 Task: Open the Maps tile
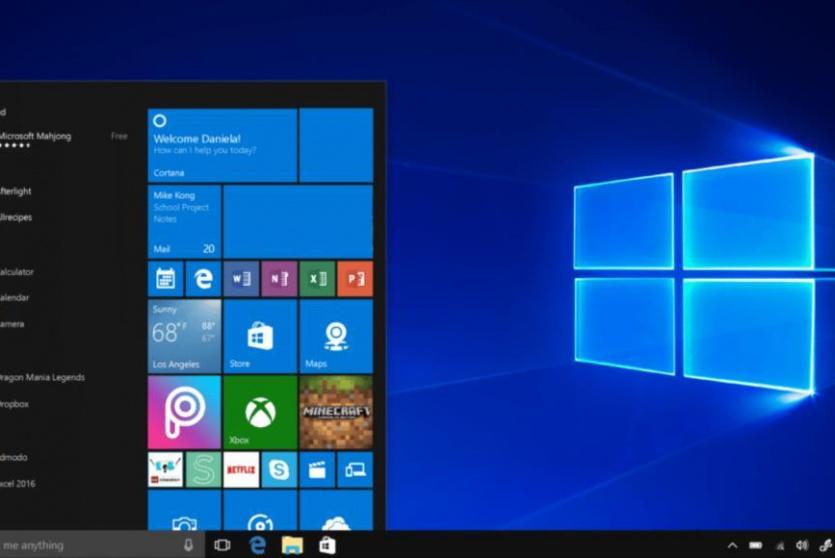coord(335,336)
